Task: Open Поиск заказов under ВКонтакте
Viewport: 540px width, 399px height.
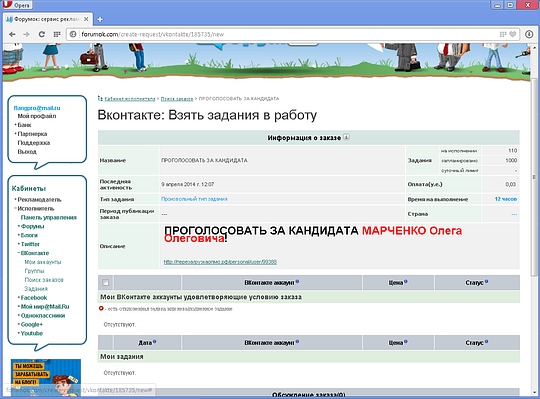Action: [44, 280]
